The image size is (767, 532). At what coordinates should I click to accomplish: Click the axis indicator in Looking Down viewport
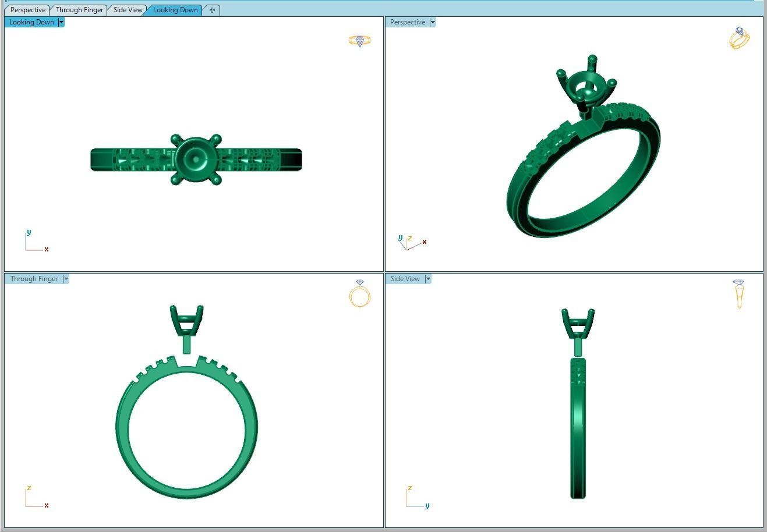[36, 241]
